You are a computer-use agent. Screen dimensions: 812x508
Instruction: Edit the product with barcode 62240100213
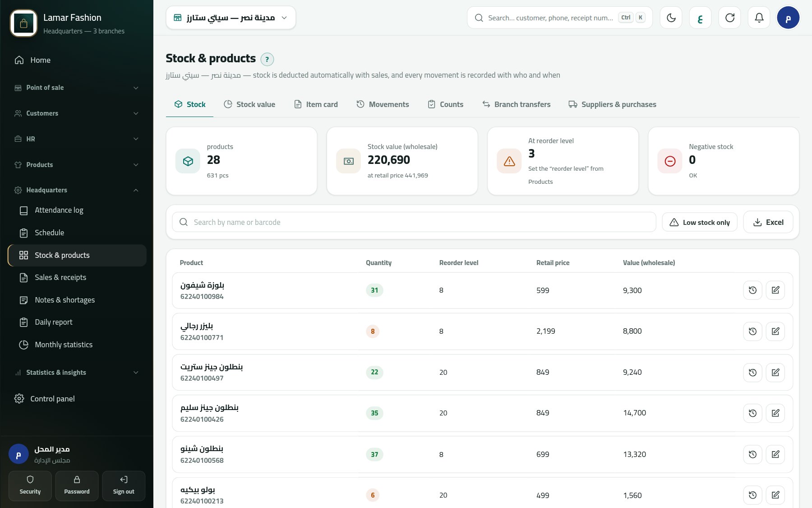tap(775, 495)
